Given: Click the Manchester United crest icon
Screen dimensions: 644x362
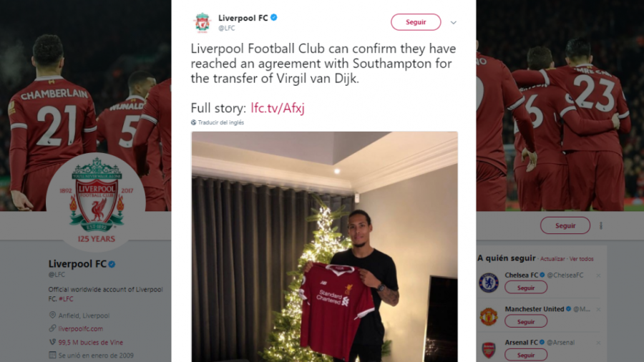Looking at the screenshot, I should pos(488,316).
